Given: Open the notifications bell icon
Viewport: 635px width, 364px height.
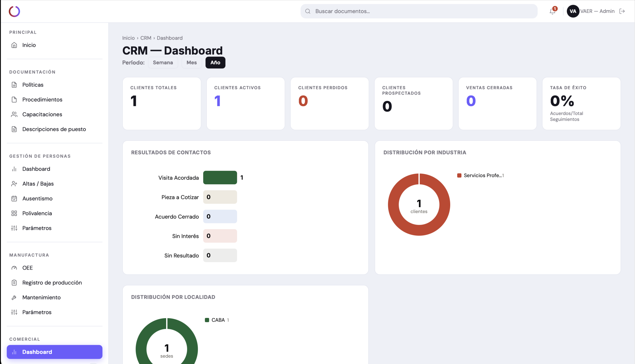Looking at the screenshot, I should pyautogui.click(x=552, y=11).
